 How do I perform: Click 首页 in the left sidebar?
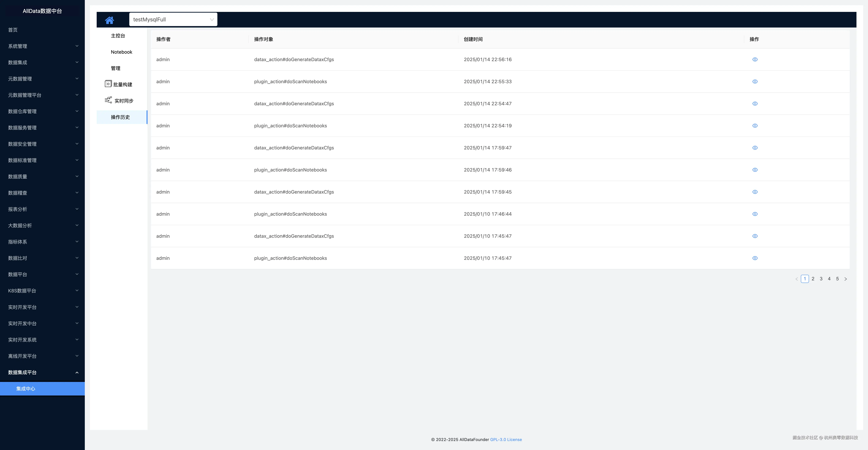coord(13,30)
